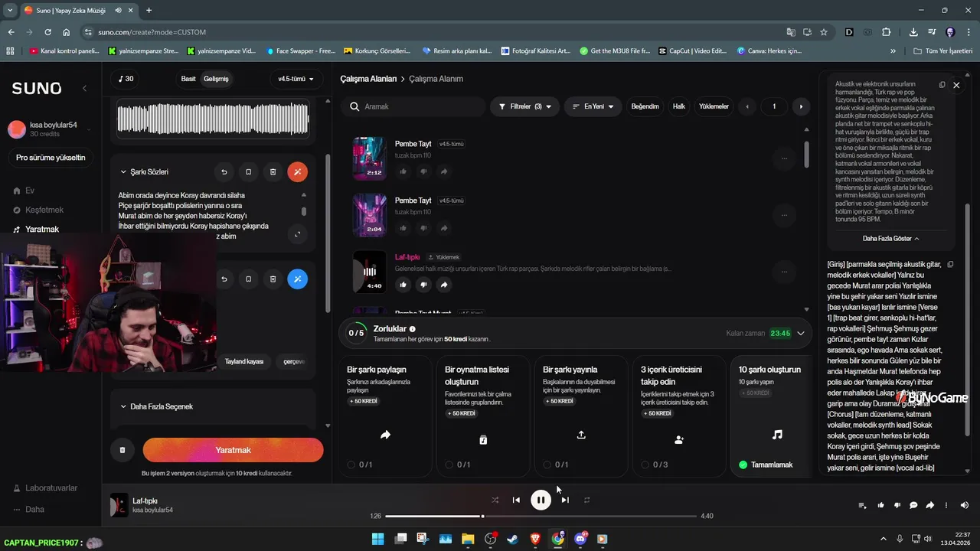Bookmark this page with star icon
Screen dimensions: 980x551
point(824,32)
